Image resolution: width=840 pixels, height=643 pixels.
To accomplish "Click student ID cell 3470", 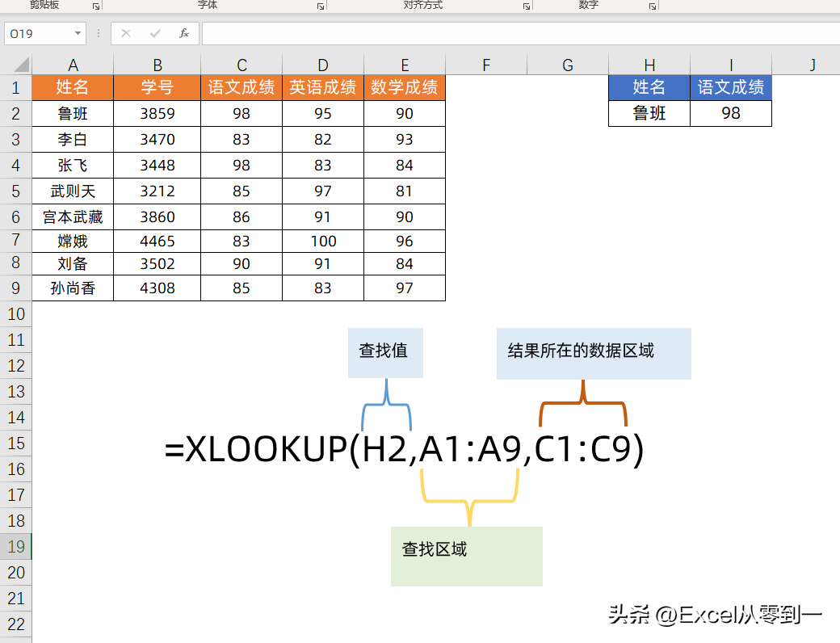I will pyautogui.click(x=157, y=139).
